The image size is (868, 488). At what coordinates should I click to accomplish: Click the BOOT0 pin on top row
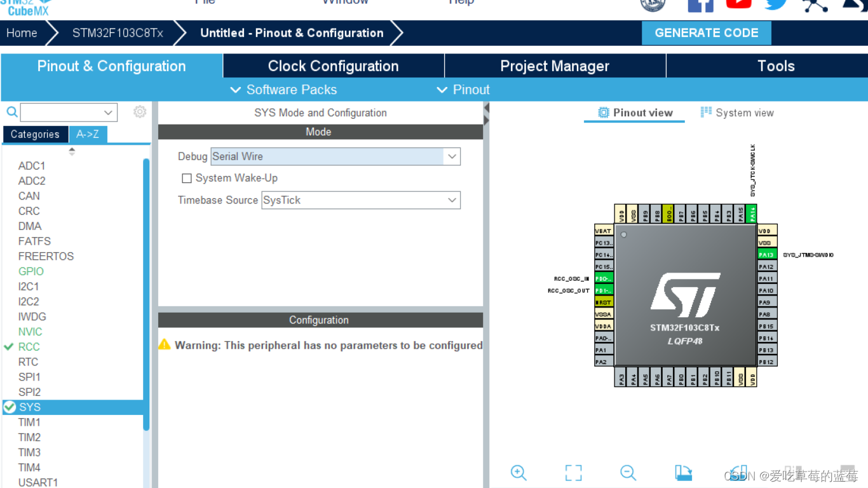pyautogui.click(x=668, y=213)
